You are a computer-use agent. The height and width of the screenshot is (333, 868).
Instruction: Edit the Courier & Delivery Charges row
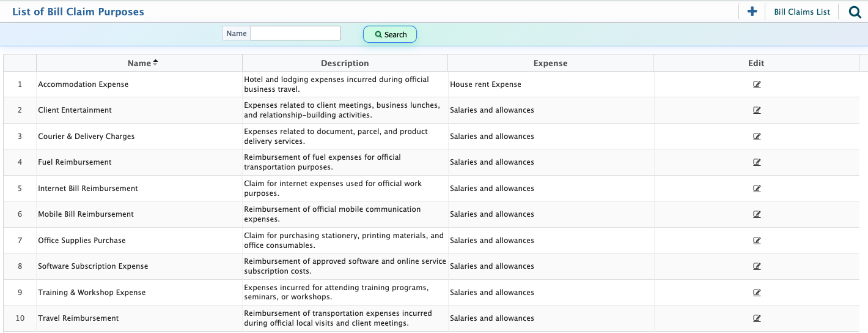(x=757, y=137)
